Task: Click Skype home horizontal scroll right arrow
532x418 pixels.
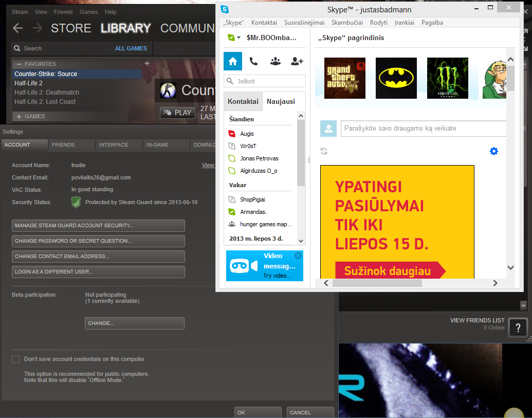Action: (x=495, y=283)
